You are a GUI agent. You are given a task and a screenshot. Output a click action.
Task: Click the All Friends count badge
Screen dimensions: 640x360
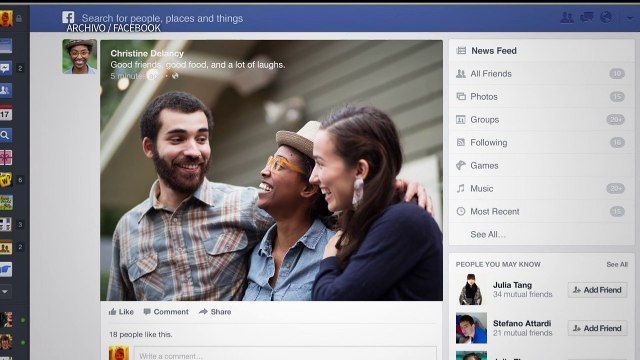coord(617,74)
